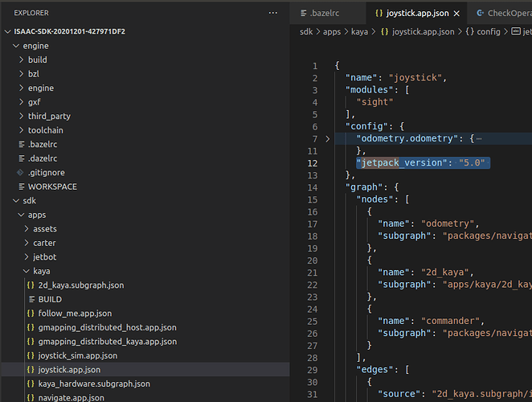The height and width of the screenshot is (402, 532).
Task: Expand the nested engine subfolder
Action: click(22, 88)
